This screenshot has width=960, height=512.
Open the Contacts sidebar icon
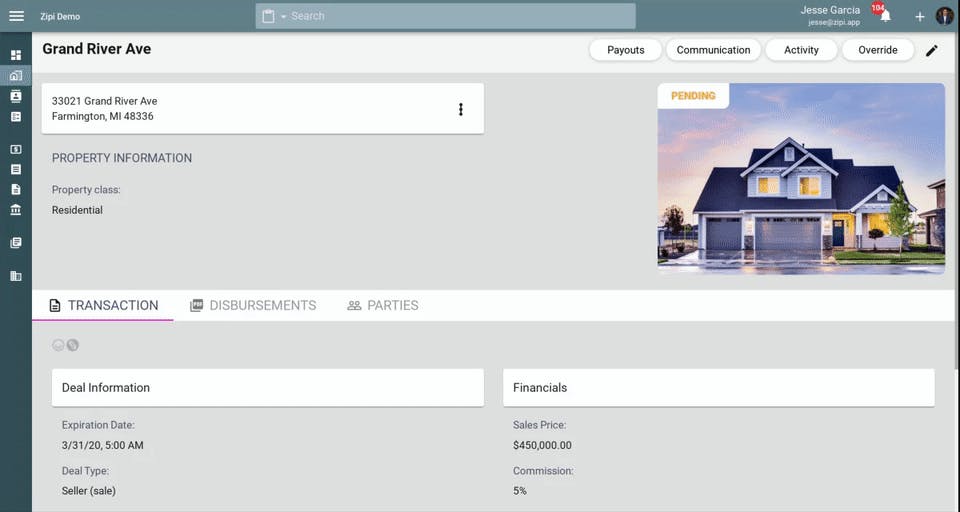pos(16,96)
